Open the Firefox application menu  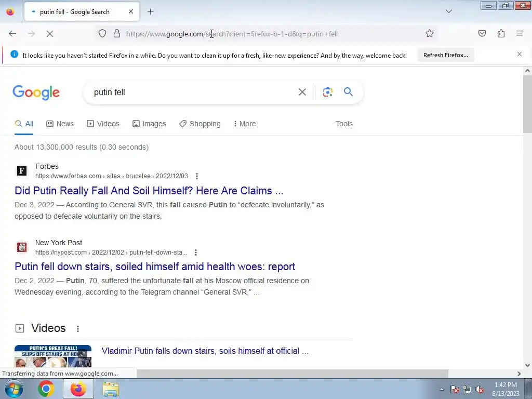(x=520, y=33)
